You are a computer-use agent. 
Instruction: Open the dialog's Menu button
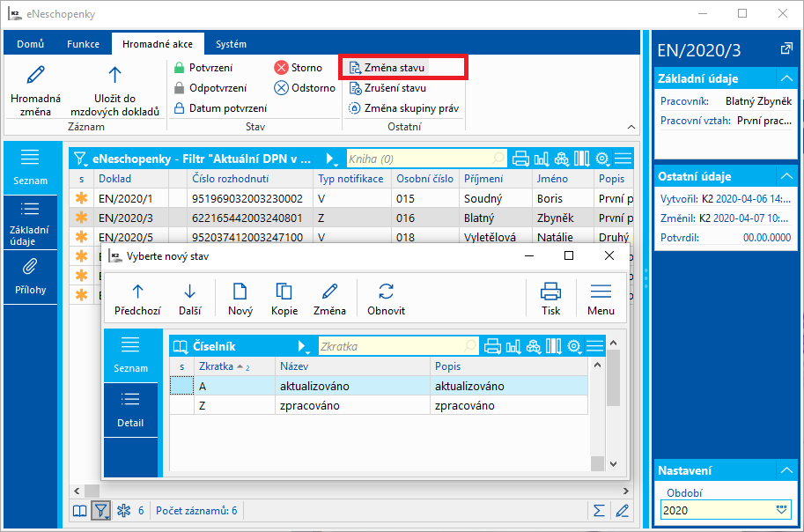pos(601,299)
